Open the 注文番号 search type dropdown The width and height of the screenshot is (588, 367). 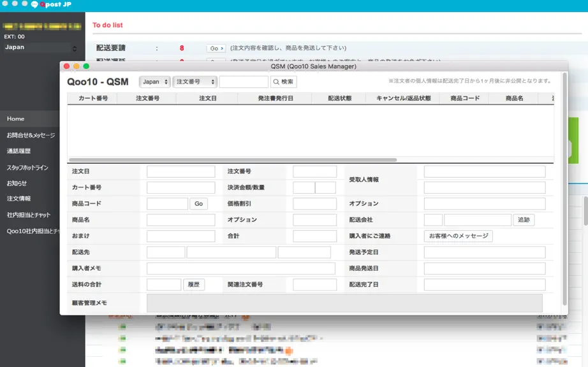[x=195, y=82]
